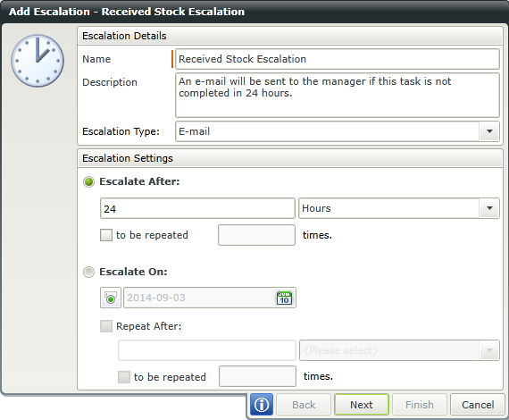Enable the top 'to be repeated' checkbox
The image size is (509, 420).
coord(106,235)
